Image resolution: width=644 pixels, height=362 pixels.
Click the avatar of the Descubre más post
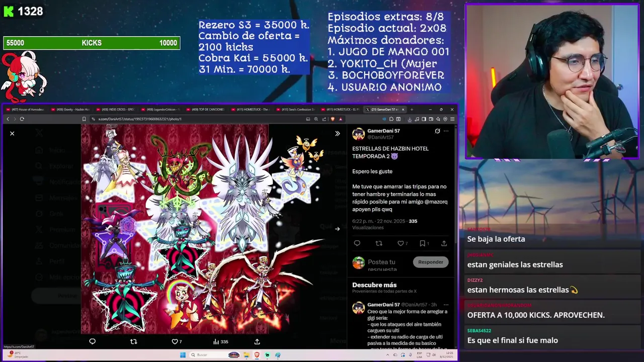358,308
